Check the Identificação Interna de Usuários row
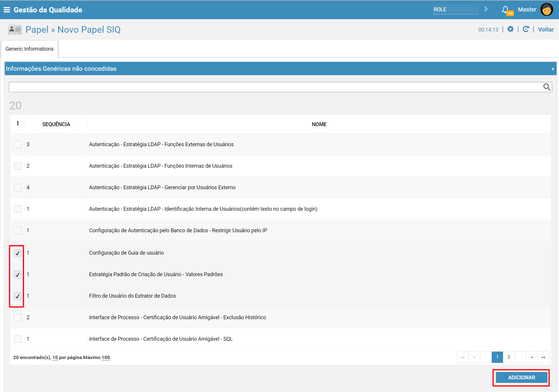The height and width of the screenshot is (392, 559). (18, 209)
